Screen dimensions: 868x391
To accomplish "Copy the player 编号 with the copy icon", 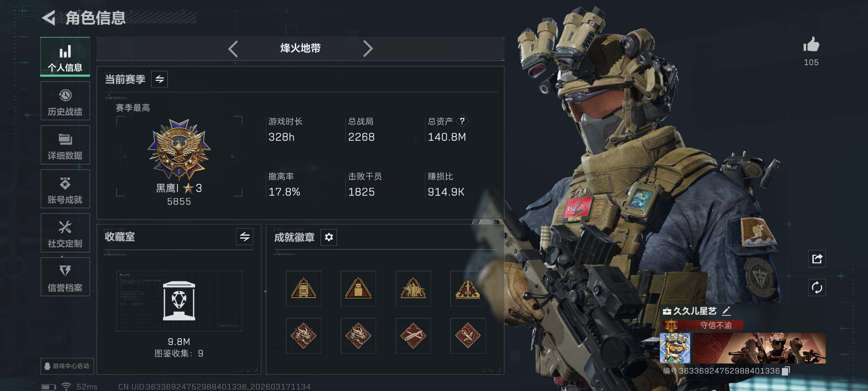I will [x=786, y=371].
